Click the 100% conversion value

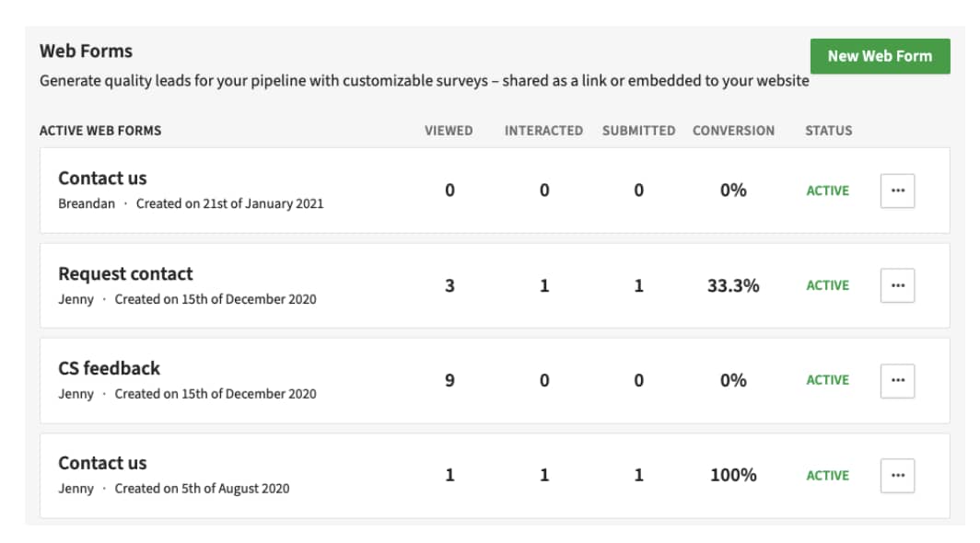733,475
